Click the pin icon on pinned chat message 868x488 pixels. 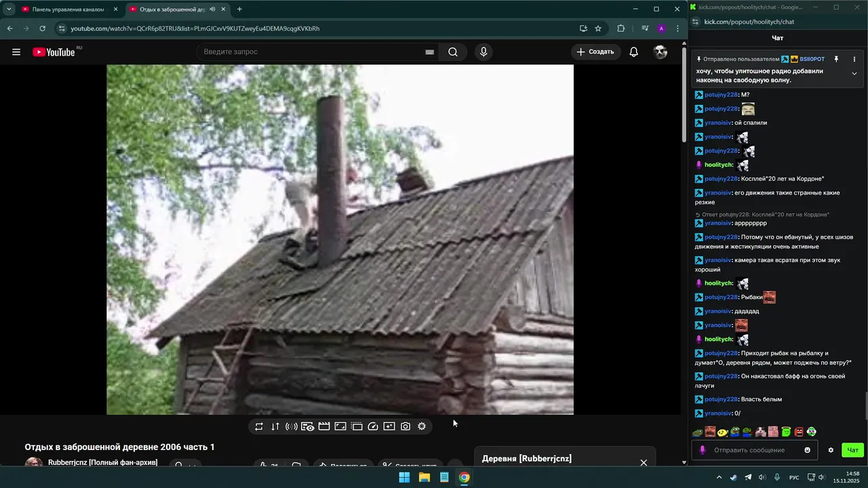(836, 60)
